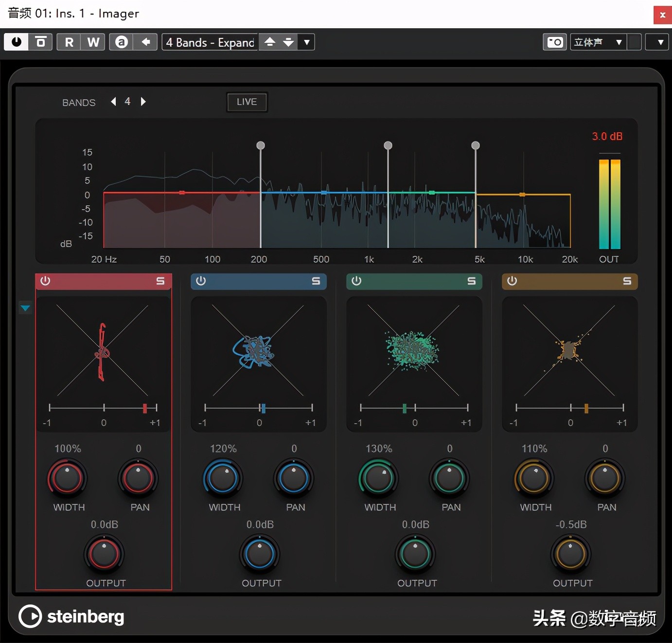Click the copy A to B arrow icon

pyautogui.click(x=145, y=42)
